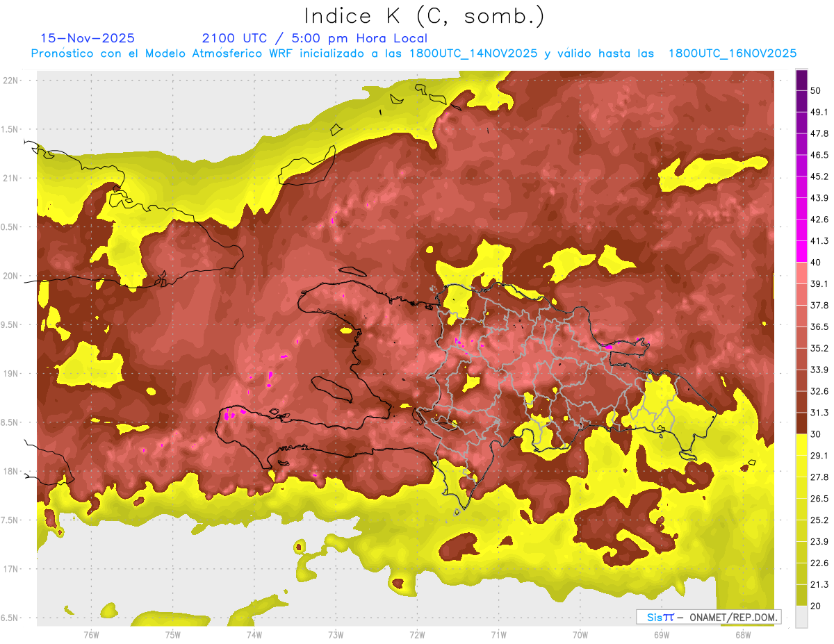
Task: Click colorbar value '22.6'
Action: [x=819, y=563]
